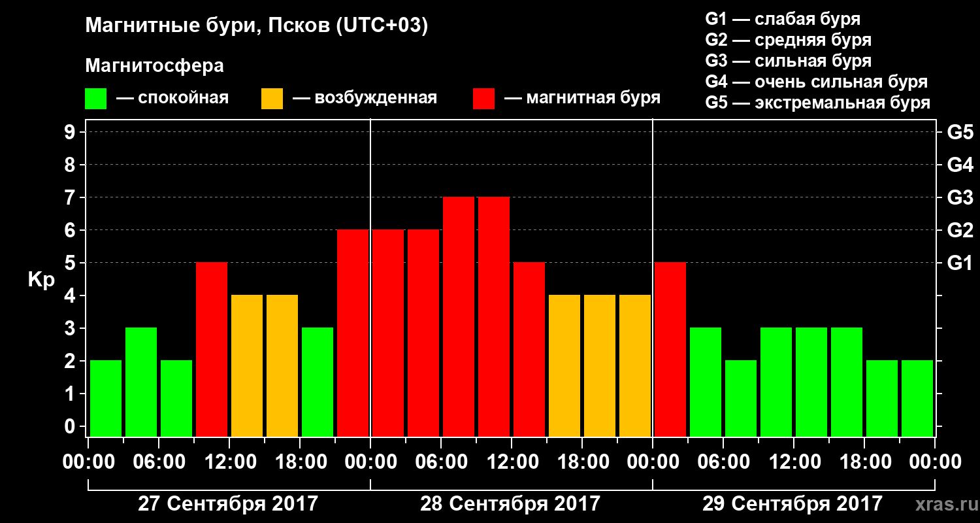The width and height of the screenshot is (980, 523).
Task: Click the red 'магнитная буря' legend swatch
Action: [483, 99]
